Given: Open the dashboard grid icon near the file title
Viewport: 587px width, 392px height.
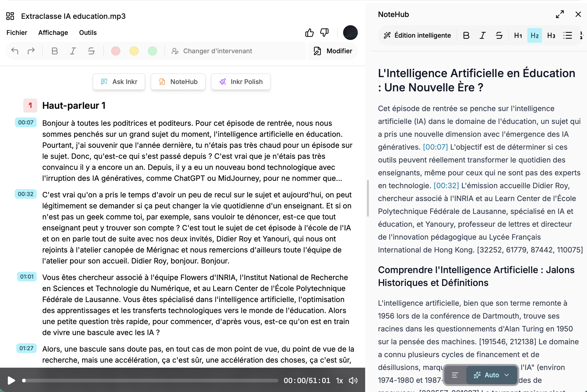Looking at the screenshot, I should click(10, 16).
